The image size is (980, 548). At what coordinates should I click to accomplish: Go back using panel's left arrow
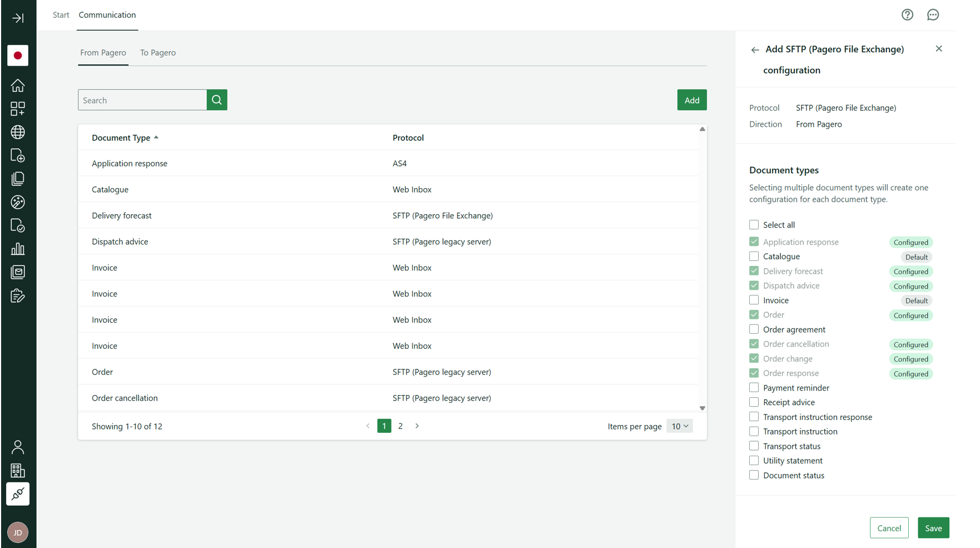[x=755, y=50]
